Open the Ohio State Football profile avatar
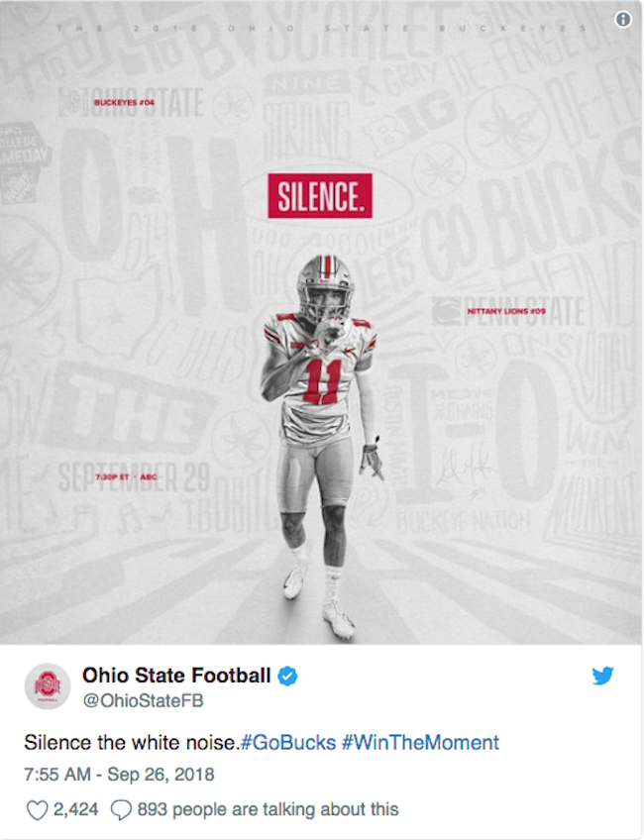The width and height of the screenshot is (644, 840). (48, 686)
